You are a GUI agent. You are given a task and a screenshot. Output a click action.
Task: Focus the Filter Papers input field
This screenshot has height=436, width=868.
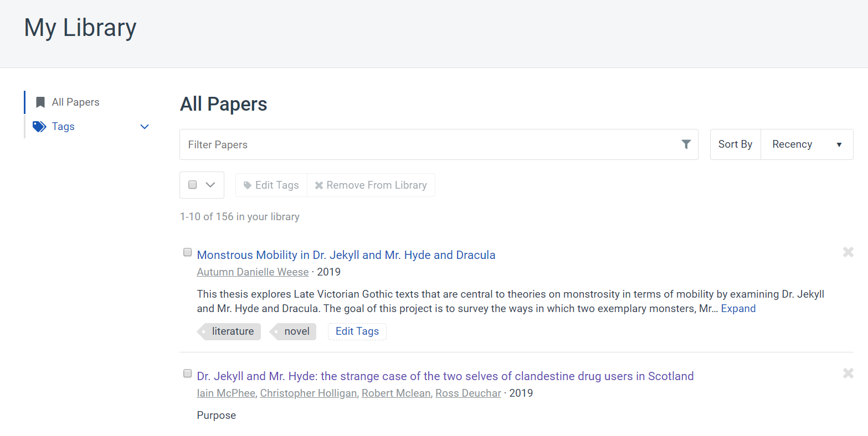pyautogui.click(x=427, y=144)
